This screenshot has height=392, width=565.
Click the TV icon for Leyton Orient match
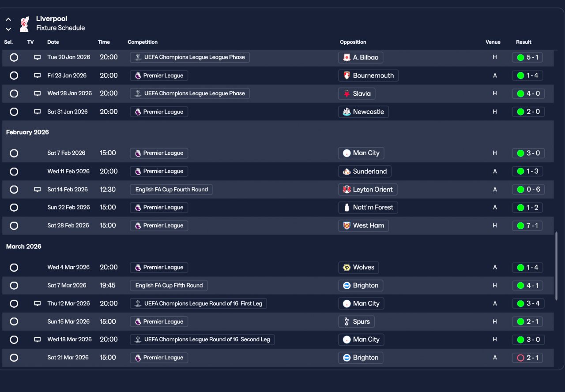[x=38, y=190]
